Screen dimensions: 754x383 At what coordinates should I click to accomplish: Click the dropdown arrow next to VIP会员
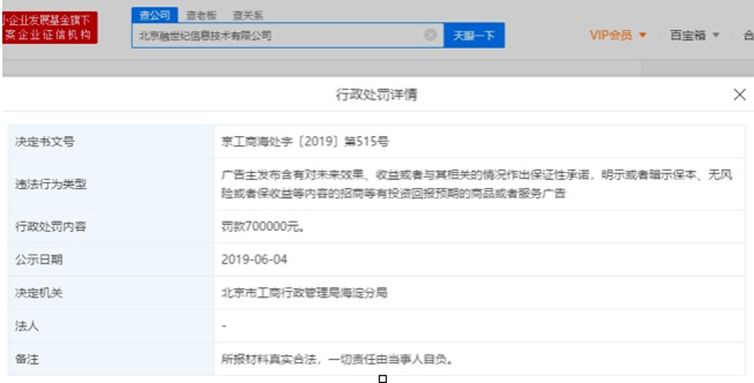(642, 35)
